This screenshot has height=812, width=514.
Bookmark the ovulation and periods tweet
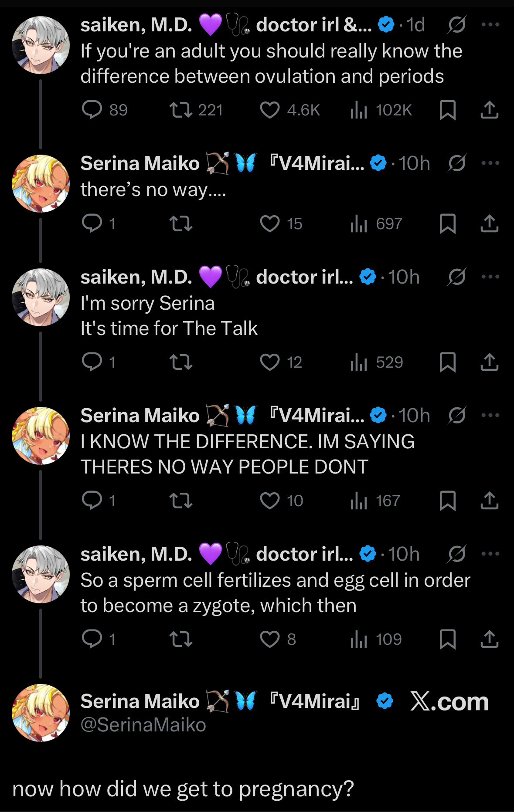(x=448, y=110)
